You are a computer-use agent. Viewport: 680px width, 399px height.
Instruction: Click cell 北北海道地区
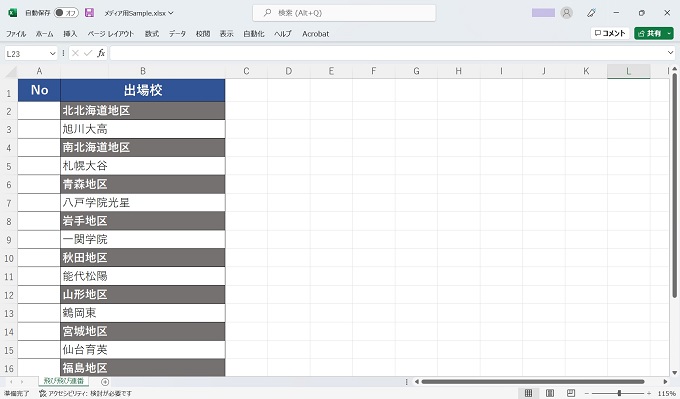[143, 111]
